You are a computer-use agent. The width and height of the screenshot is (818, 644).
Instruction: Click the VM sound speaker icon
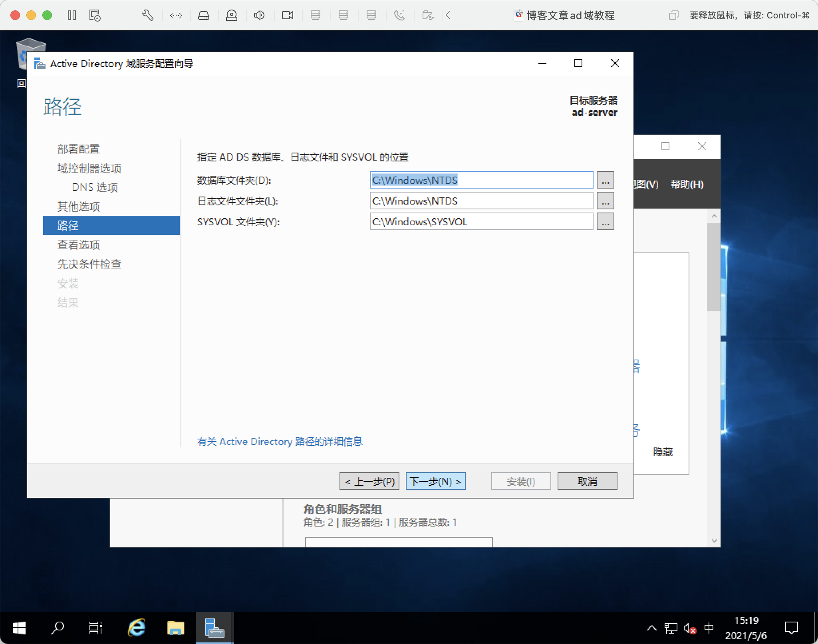click(259, 16)
